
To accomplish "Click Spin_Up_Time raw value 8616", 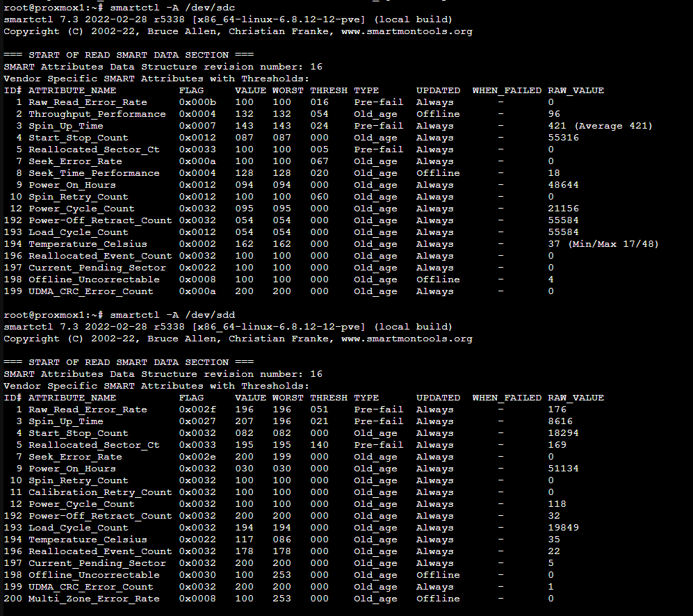I will coord(560,421).
